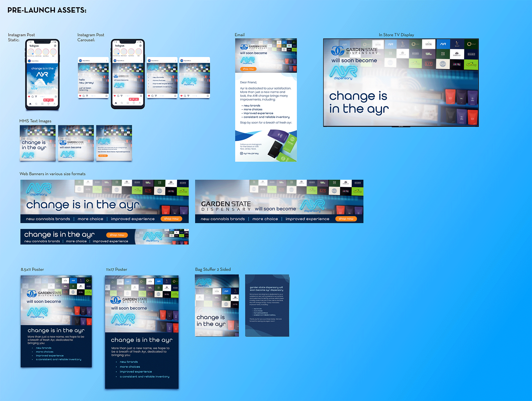
Task: Select the first story circle in static phone
Action: click(x=31, y=52)
